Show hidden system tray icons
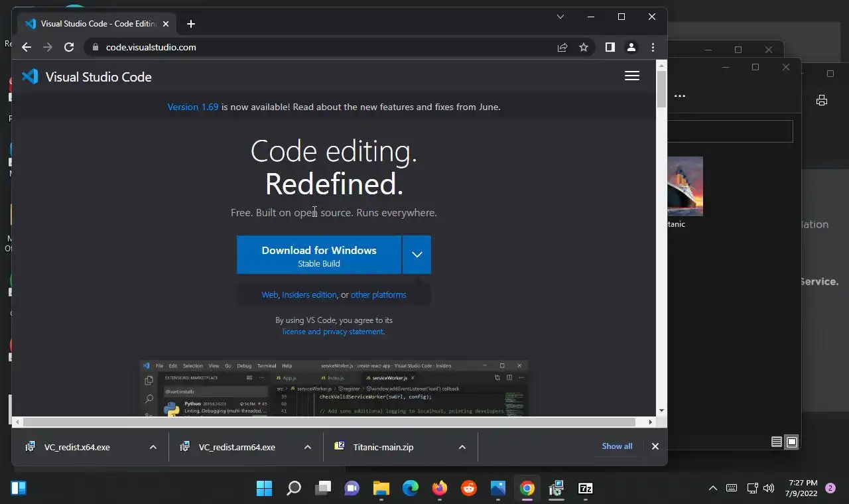849x504 pixels. tap(713, 489)
